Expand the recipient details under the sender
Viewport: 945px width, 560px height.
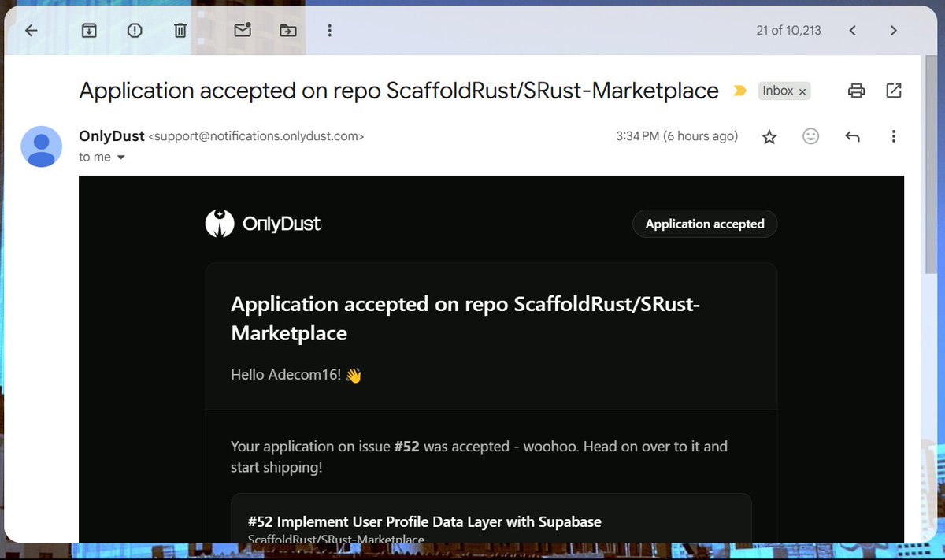(x=121, y=157)
